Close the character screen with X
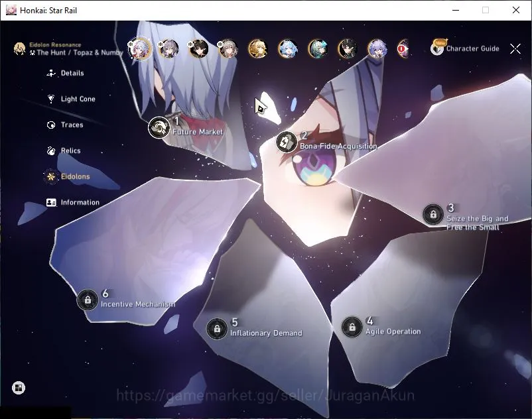Screen dimensions: 532x419 (515, 49)
